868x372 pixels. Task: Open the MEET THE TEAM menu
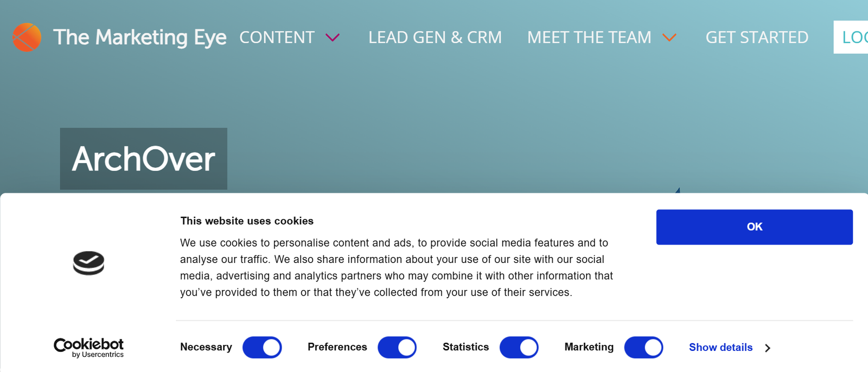pos(589,37)
